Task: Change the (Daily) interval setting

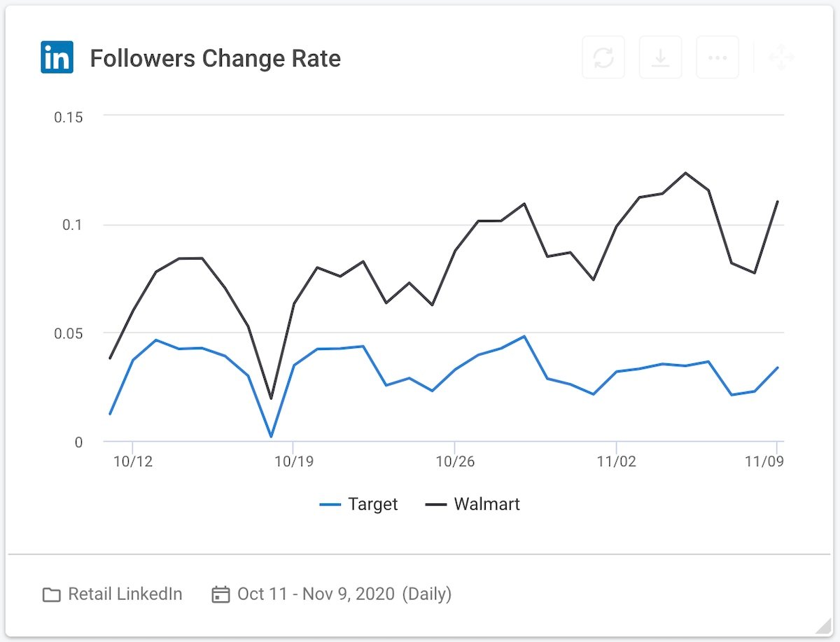Action: (x=426, y=594)
